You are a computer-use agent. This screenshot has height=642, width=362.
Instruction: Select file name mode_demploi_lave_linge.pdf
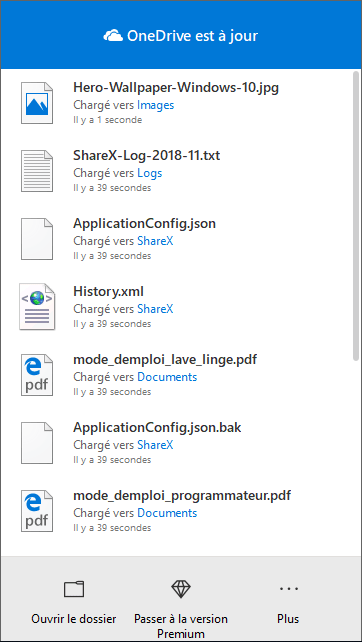pyautogui.click(x=165, y=359)
